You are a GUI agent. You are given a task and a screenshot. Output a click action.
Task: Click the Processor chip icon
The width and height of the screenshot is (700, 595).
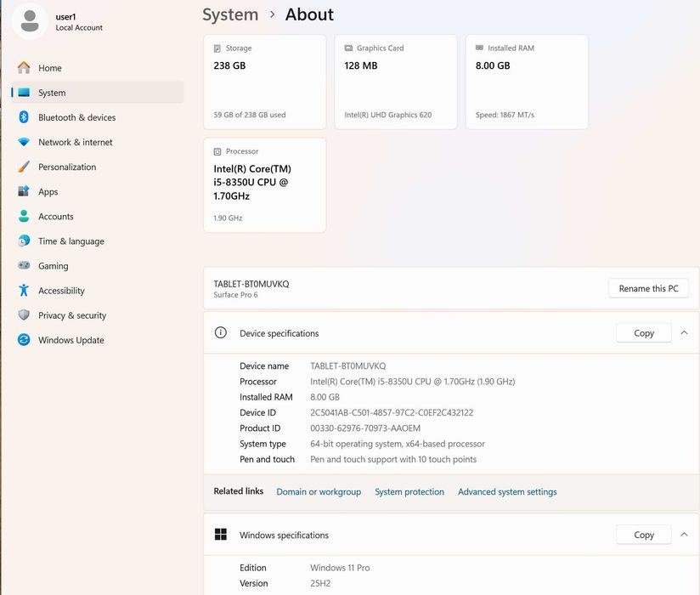pyautogui.click(x=217, y=151)
